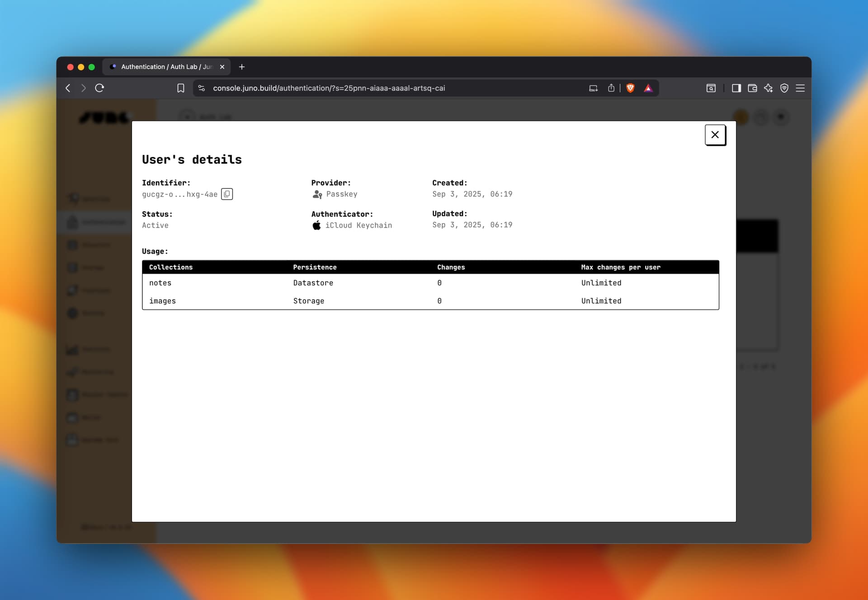Screen dimensions: 868x600
Task: Open the Leo AI assistant icon
Action: coord(768,88)
